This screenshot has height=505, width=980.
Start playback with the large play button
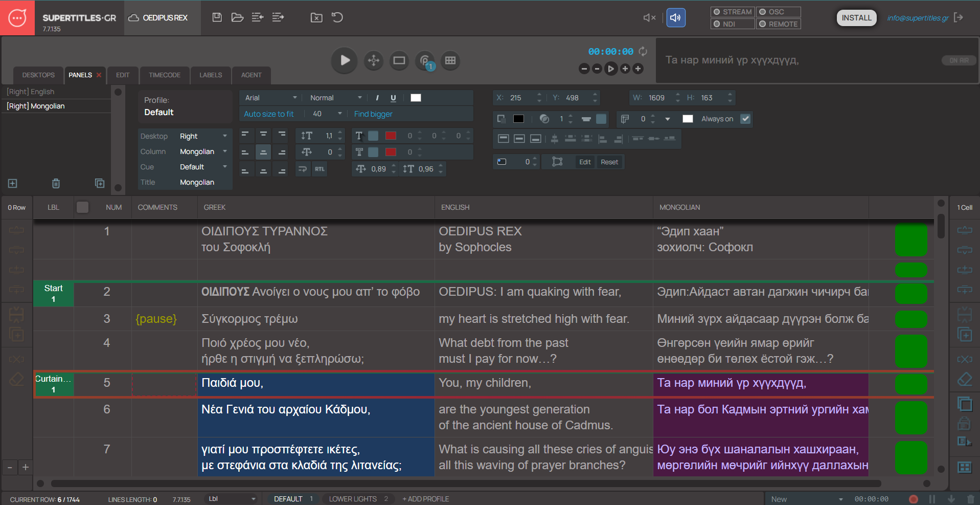point(345,60)
